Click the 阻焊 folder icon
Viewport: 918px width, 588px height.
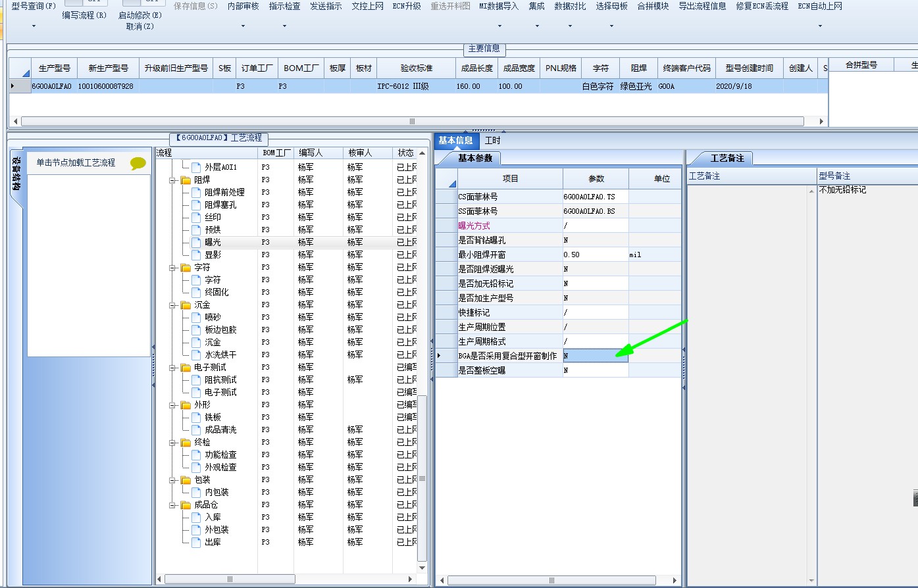coord(186,180)
